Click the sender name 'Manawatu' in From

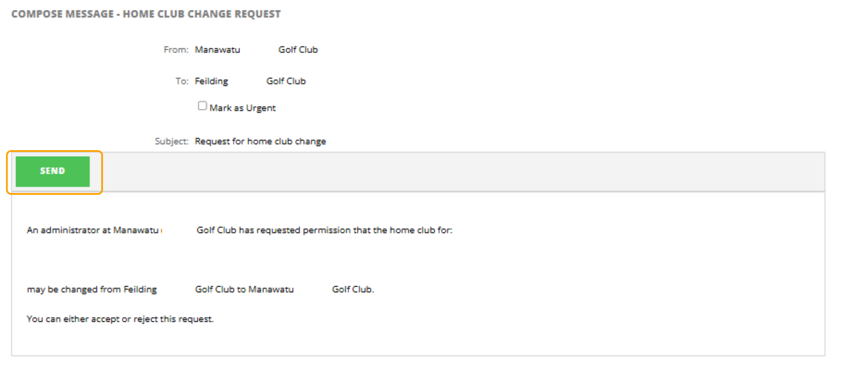[x=217, y=50]
